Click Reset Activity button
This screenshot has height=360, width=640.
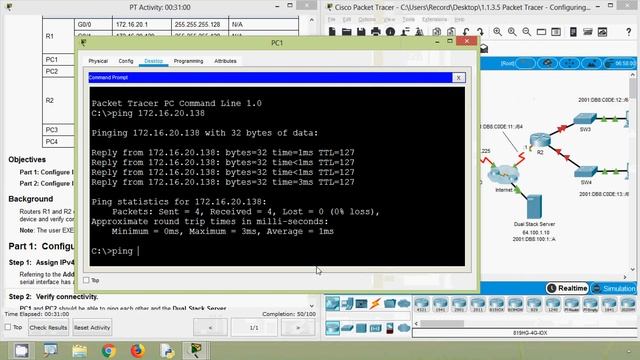92,327
